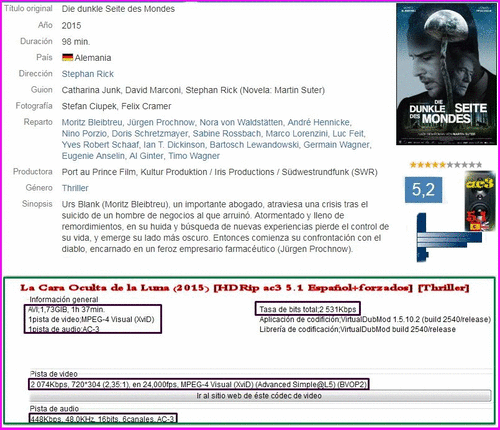Open Moritz Bleibtreu cast link
This screenshot has width=500, height=430.
92,122
